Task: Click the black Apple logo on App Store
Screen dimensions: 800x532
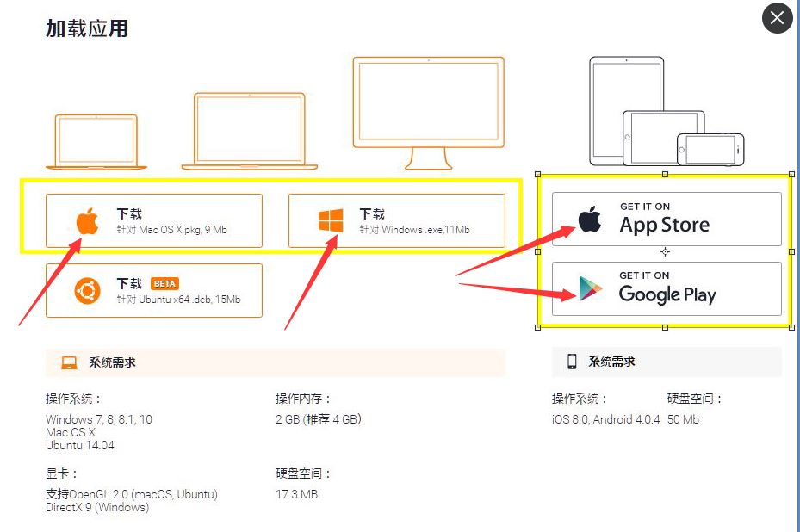Action: click(x=590, y=220)
